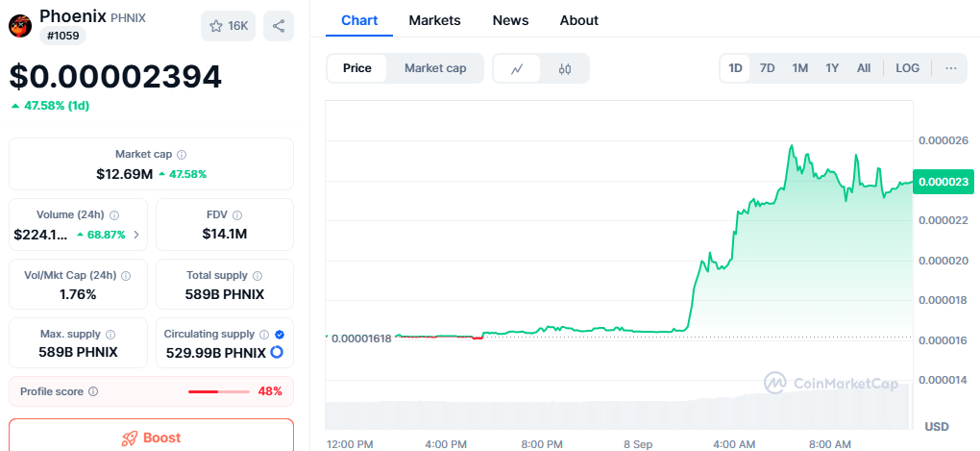Set chart range to All
The width and height of the screenshot is (980, 451).
864,68
